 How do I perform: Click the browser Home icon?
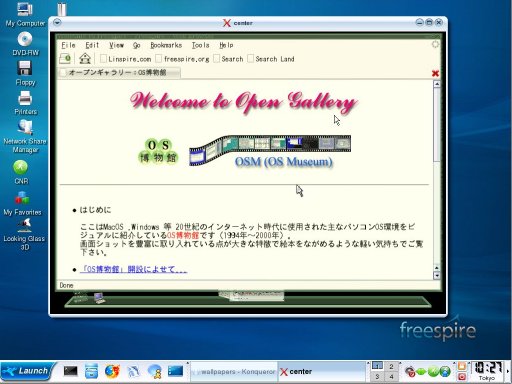[85, 59]
